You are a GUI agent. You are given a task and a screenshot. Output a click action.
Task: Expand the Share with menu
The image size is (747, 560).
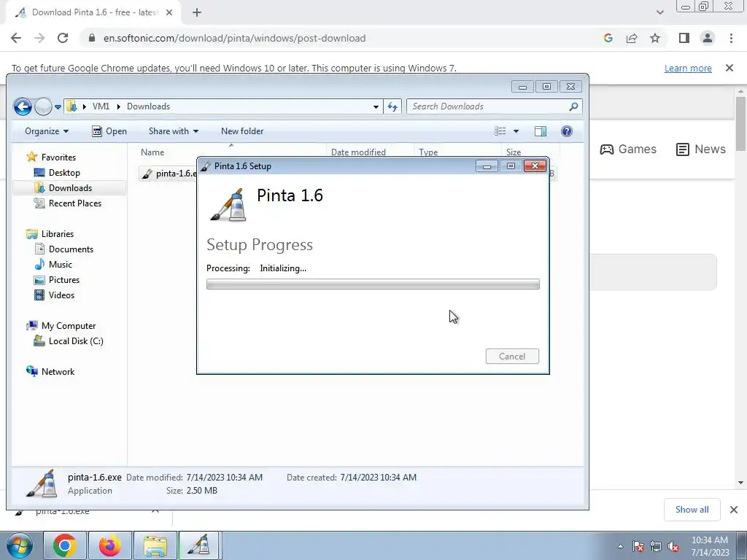point(174,131)
